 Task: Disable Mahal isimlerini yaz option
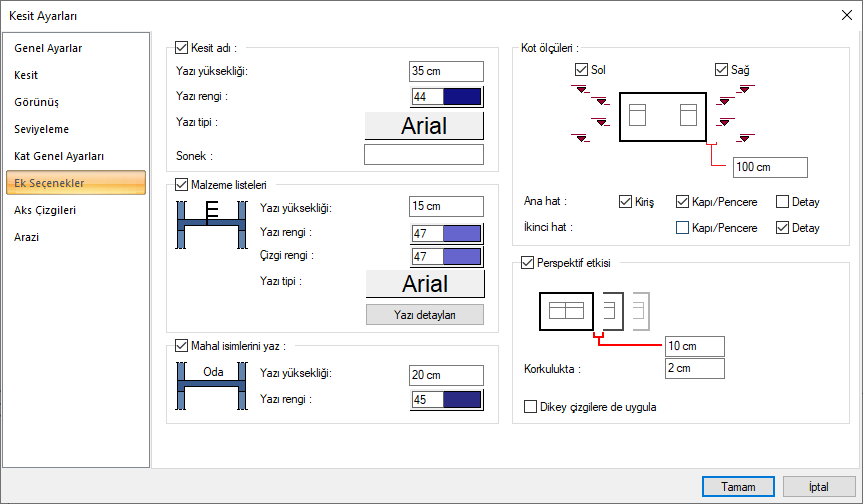click(x=182, y=346)
